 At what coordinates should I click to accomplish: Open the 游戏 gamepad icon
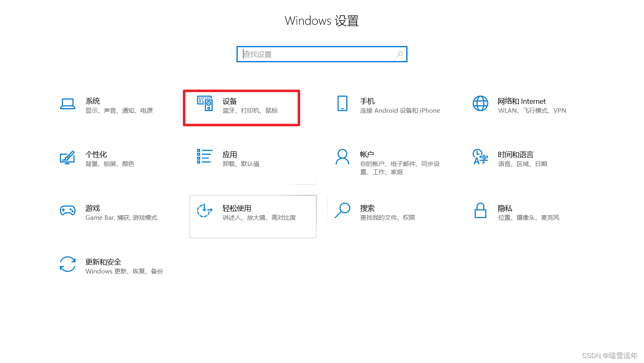click(68, 210)
